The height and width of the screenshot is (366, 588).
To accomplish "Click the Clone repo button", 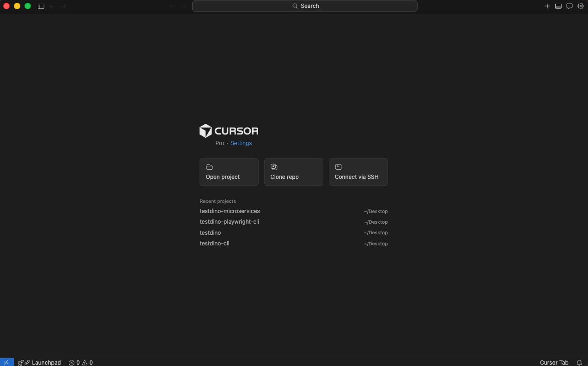I will coord(293,172).
